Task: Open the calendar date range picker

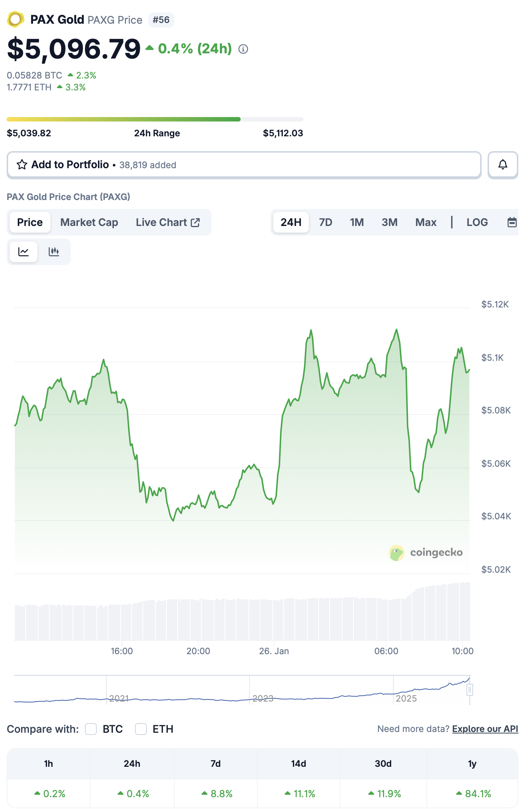Action: (x=512, y=222)
